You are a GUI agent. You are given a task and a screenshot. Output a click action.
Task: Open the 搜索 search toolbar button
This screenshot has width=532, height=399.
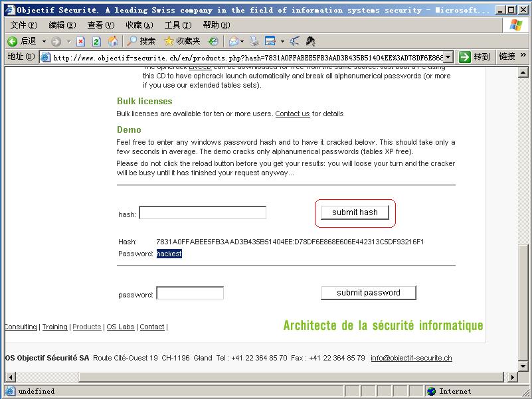pyautogui.click(x=141, y=41)
